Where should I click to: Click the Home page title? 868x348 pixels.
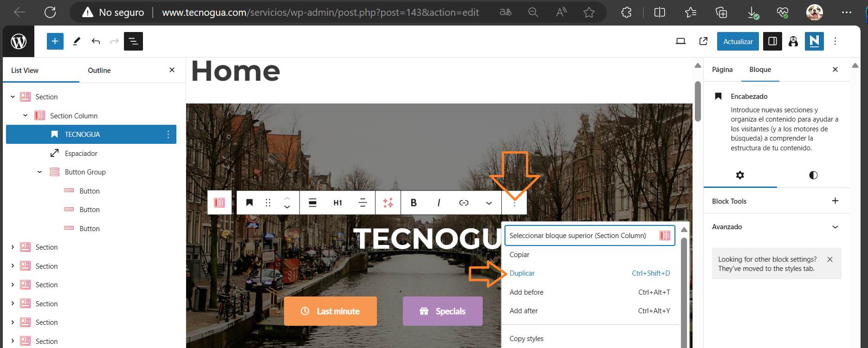[x=235, y=71]
